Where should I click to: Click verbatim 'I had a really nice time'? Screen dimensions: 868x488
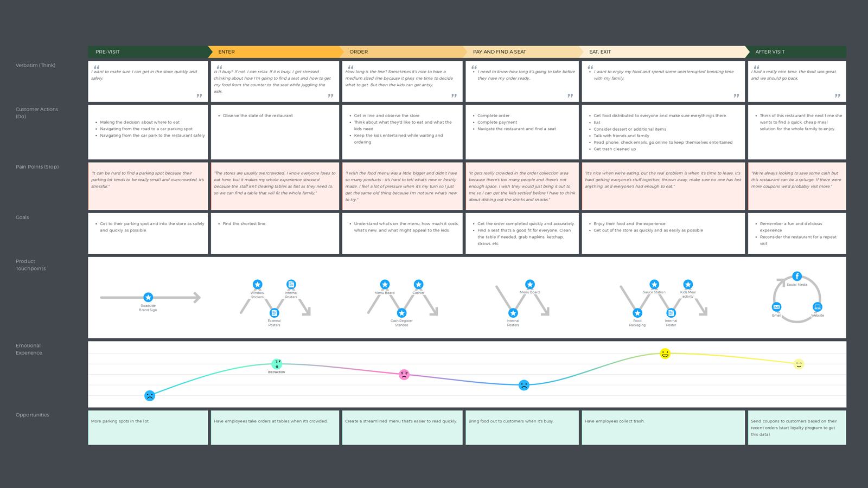794,75
